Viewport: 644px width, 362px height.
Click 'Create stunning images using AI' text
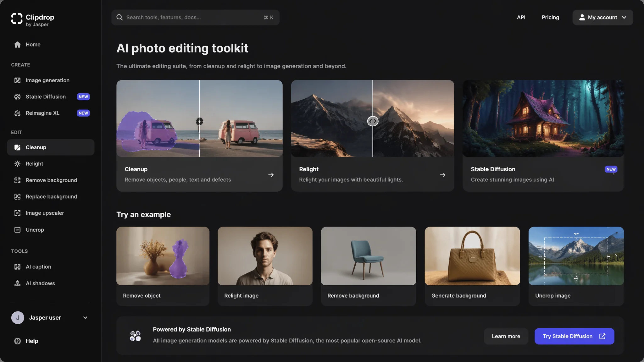[512, 180]
